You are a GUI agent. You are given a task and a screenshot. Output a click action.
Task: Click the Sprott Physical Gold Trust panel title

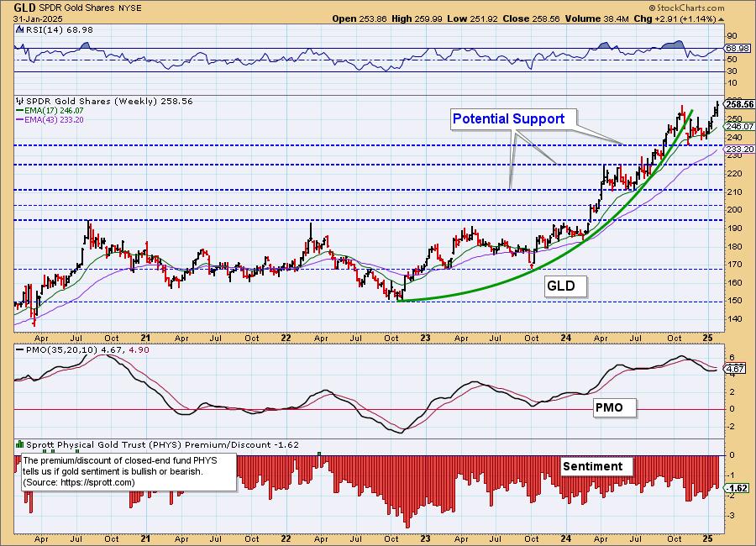(x=162, y=444)
